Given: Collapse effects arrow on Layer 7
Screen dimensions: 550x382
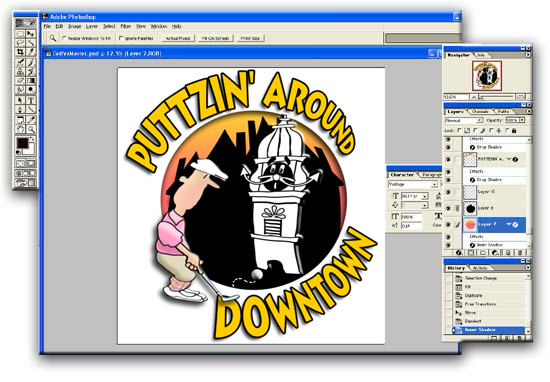Looking at the screenshot, I should tap(508, 224).
